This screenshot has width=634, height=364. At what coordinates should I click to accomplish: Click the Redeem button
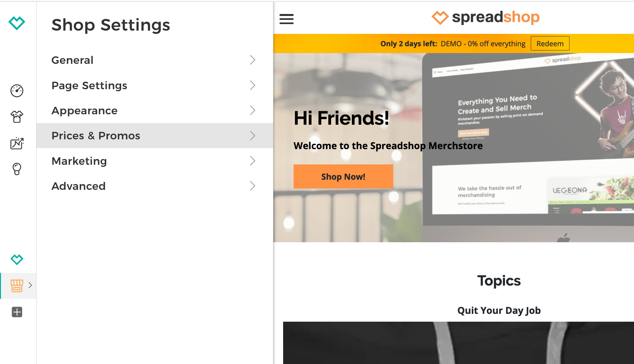pos(550,44)
